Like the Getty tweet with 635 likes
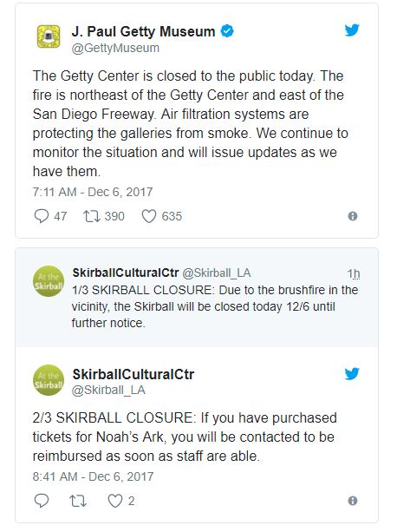 pyautogui.click(x=149, y=216)
